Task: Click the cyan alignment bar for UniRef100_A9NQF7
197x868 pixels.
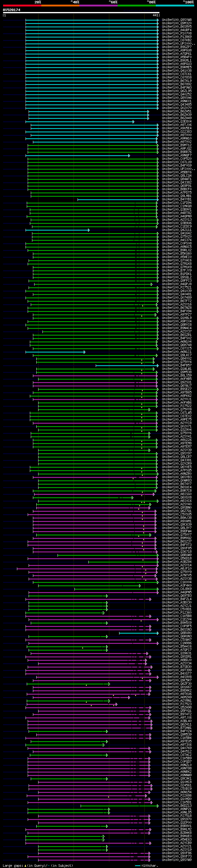Action: pos(78,155)
